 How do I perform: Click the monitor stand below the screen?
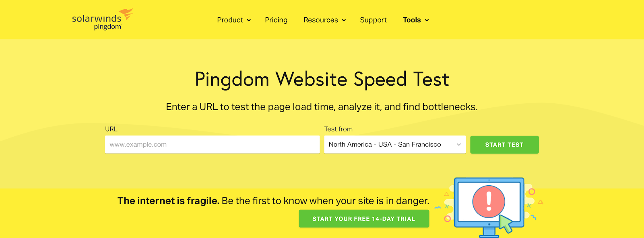point(489,232)
